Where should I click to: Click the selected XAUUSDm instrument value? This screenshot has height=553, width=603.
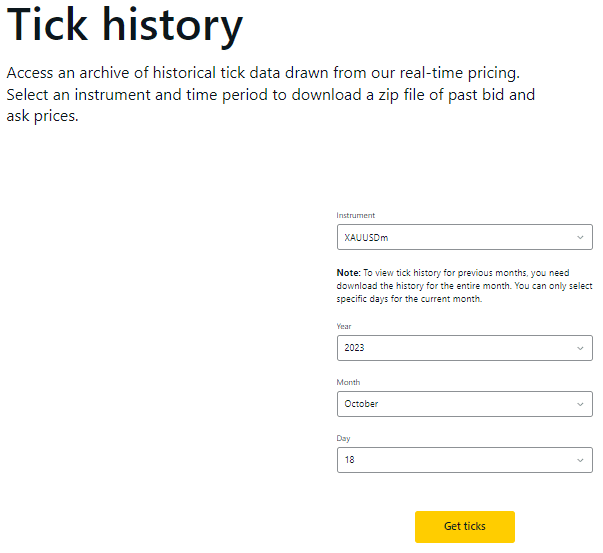364,238
